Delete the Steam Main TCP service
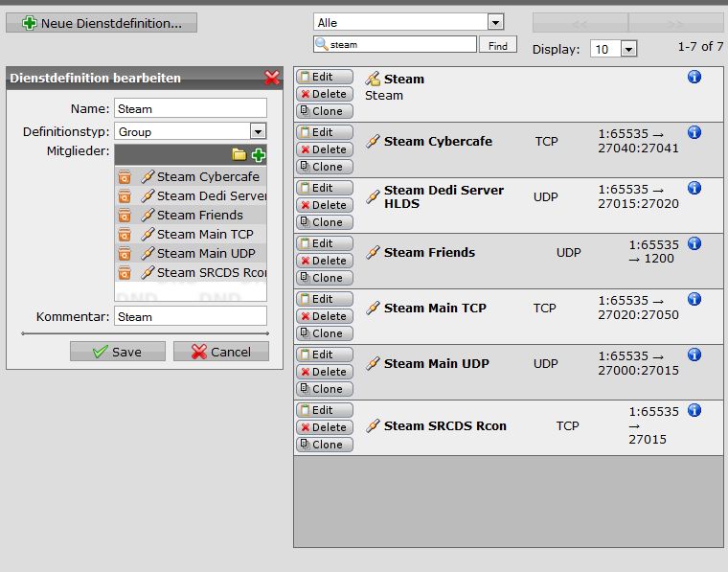 point(324,316)
